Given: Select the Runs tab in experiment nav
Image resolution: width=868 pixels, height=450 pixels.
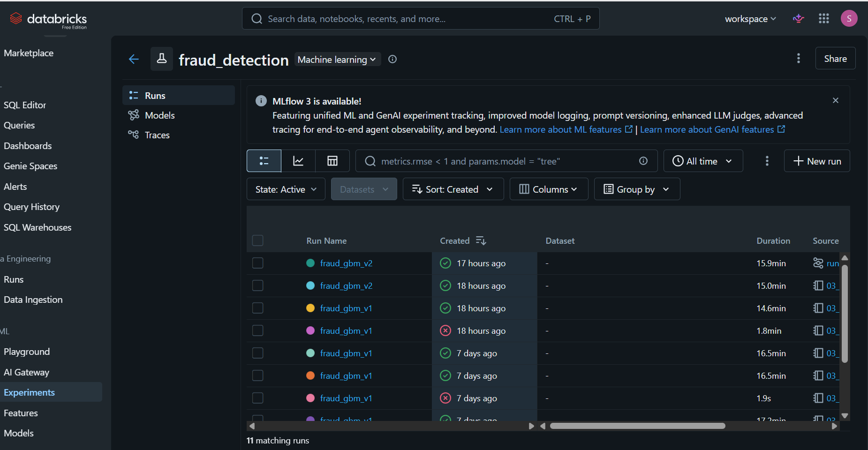Looking at the screenshot, I should click(179, 95).
